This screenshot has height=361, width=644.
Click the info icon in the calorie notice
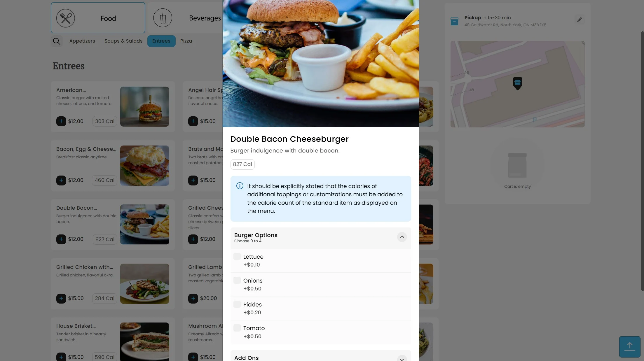coord(240,186)
